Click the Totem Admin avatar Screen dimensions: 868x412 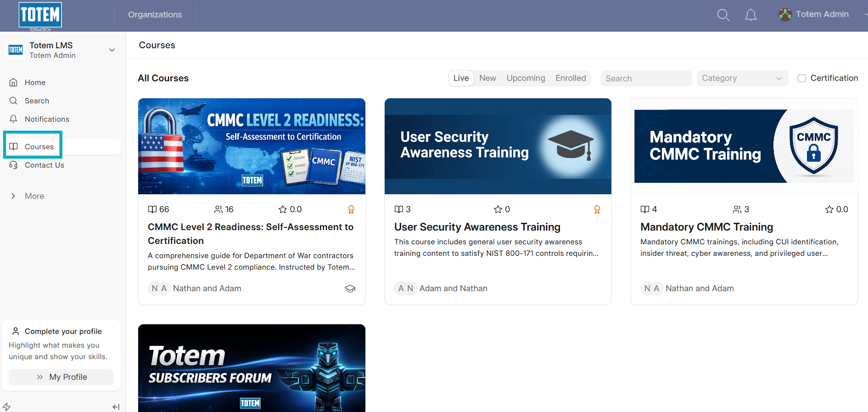[785, 15]
